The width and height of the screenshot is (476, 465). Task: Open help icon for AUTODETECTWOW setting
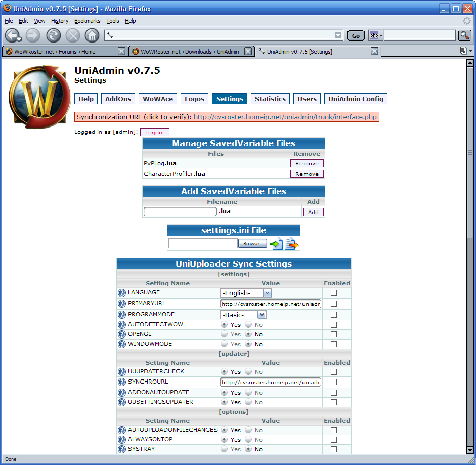tap(122, 325)
